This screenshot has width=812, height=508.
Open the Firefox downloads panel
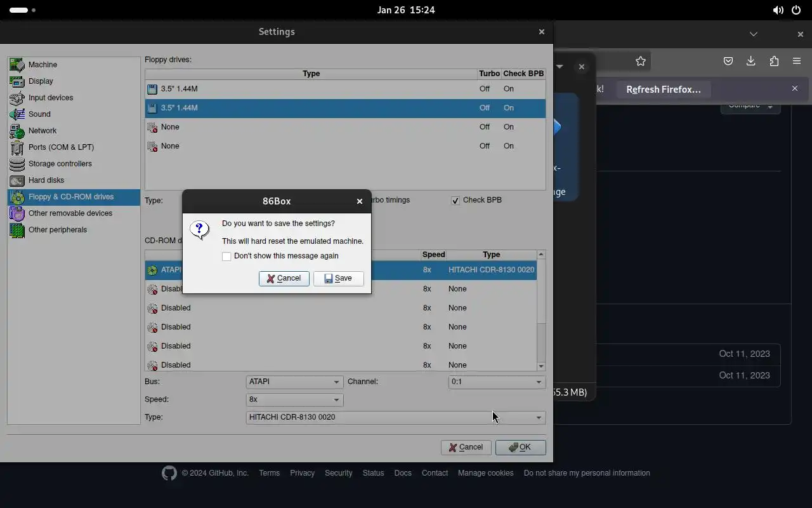[x=751, y=61]
